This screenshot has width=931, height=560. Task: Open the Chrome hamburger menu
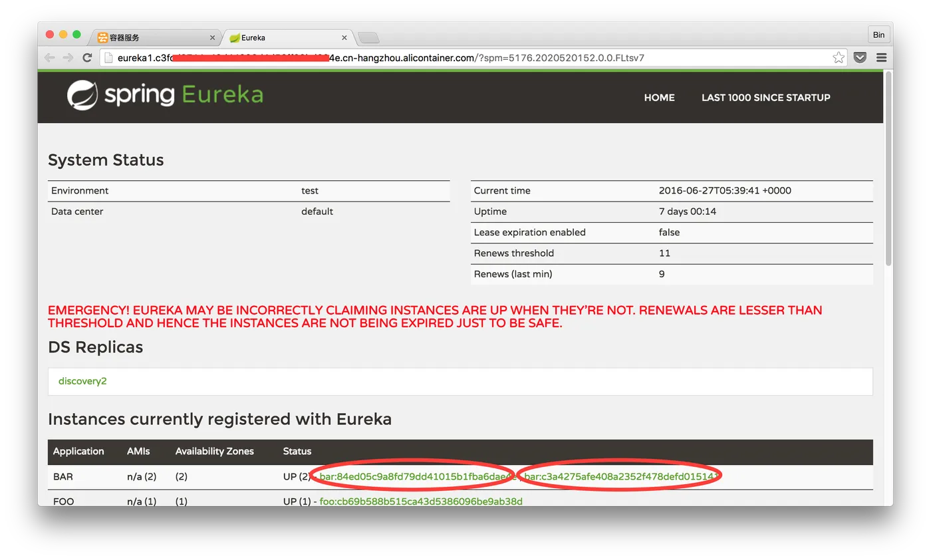click(x=881, y=58)
